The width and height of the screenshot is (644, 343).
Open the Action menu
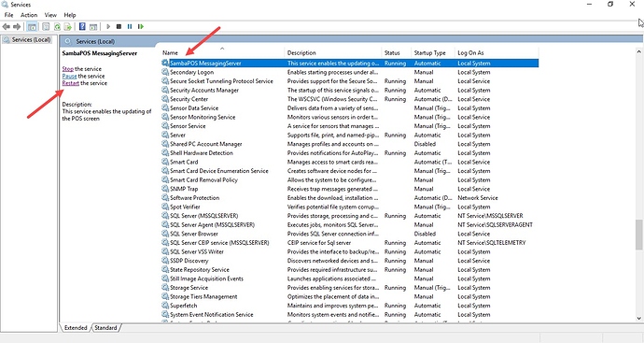point(29,15)
